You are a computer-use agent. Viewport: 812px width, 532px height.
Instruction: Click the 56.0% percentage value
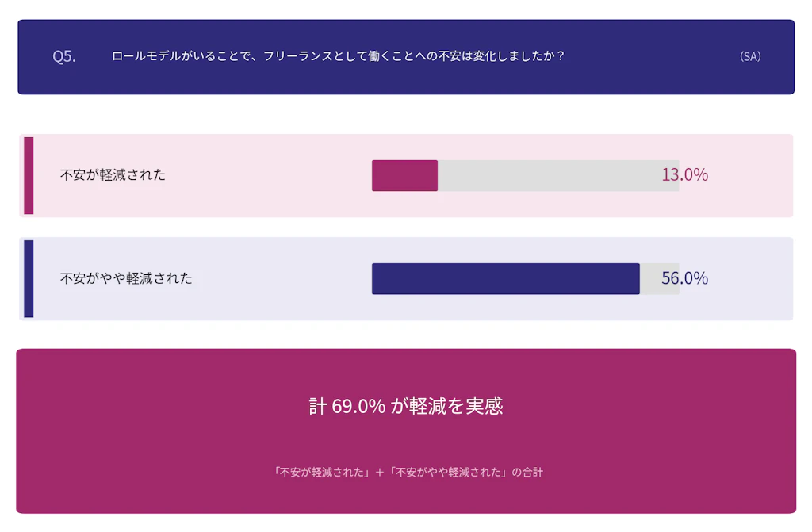684,278
